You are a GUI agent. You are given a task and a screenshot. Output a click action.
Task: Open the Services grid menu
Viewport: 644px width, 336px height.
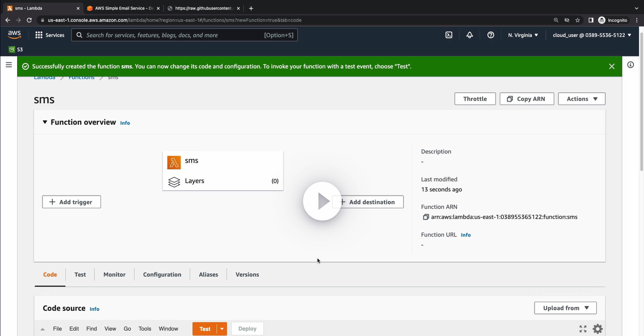50,35
